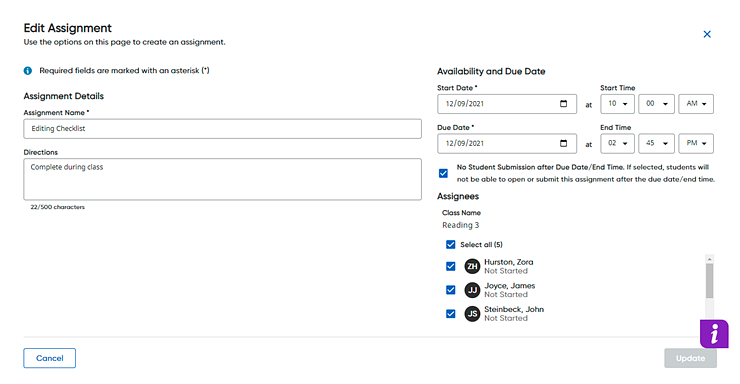
Task: Open the End Time minutes dropdown showing 45
Action: pos(656,143)
